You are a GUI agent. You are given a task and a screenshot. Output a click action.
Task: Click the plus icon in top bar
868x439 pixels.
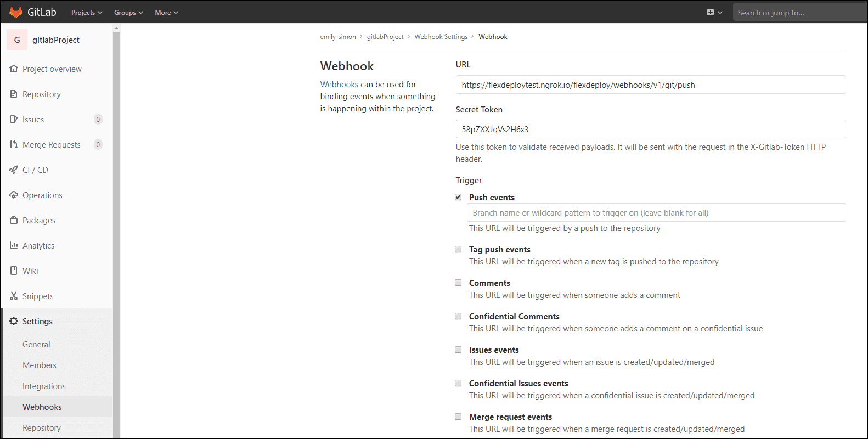711,12
